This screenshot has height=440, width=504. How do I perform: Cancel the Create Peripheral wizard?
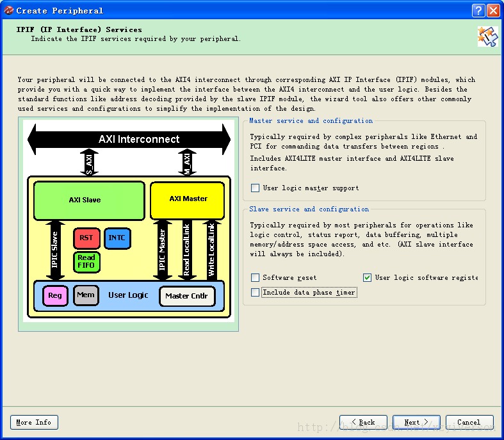pos(469,422)
